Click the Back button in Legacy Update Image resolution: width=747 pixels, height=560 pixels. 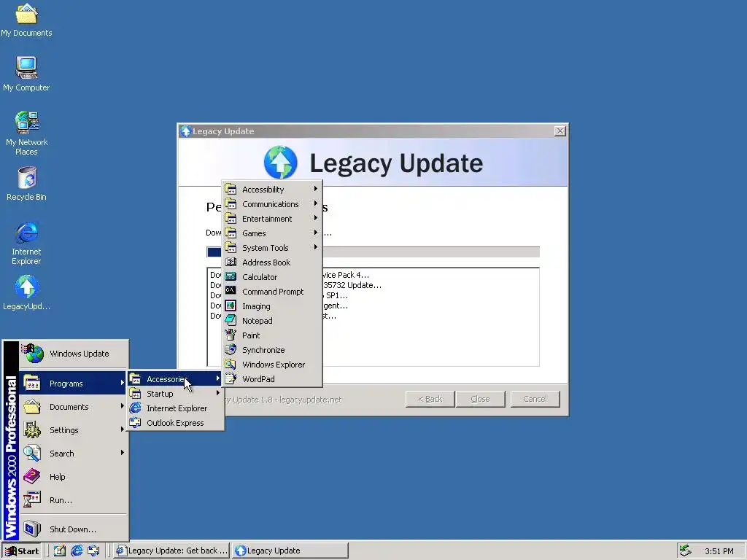click(430, 399)
